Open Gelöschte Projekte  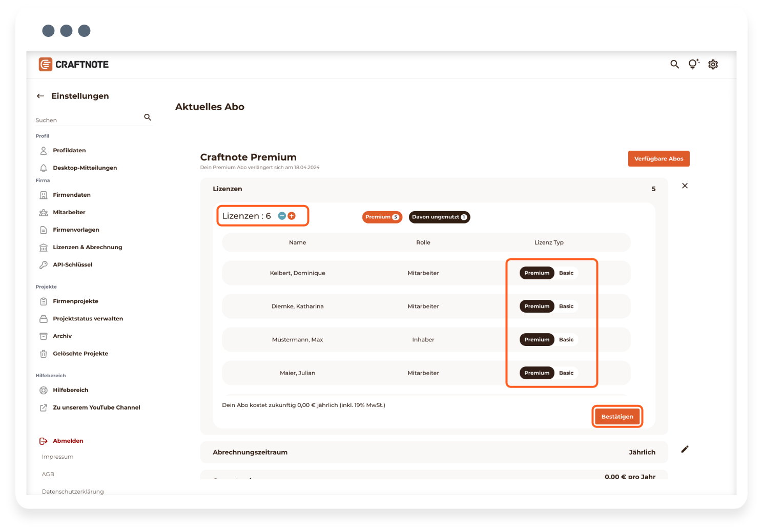(x=80, y=353)
